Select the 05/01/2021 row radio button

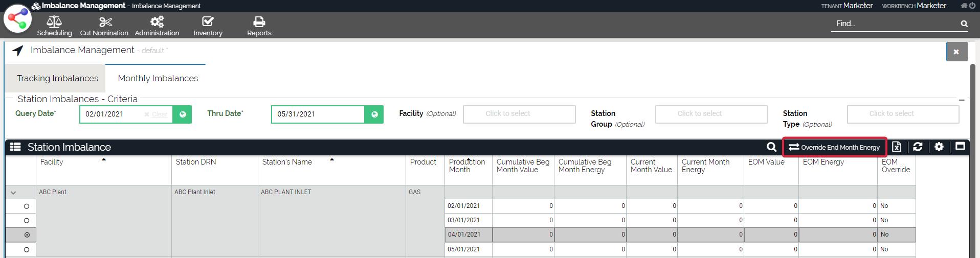tap(27, 250)
